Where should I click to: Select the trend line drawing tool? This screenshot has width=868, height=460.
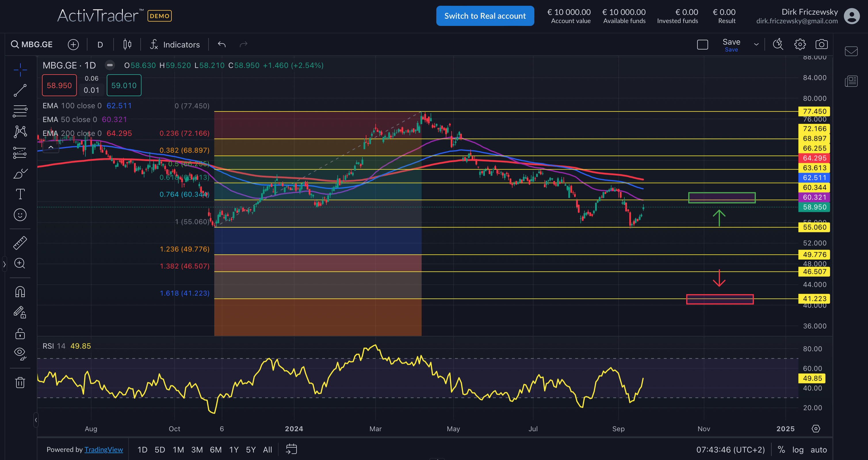(x=20, y=90)
